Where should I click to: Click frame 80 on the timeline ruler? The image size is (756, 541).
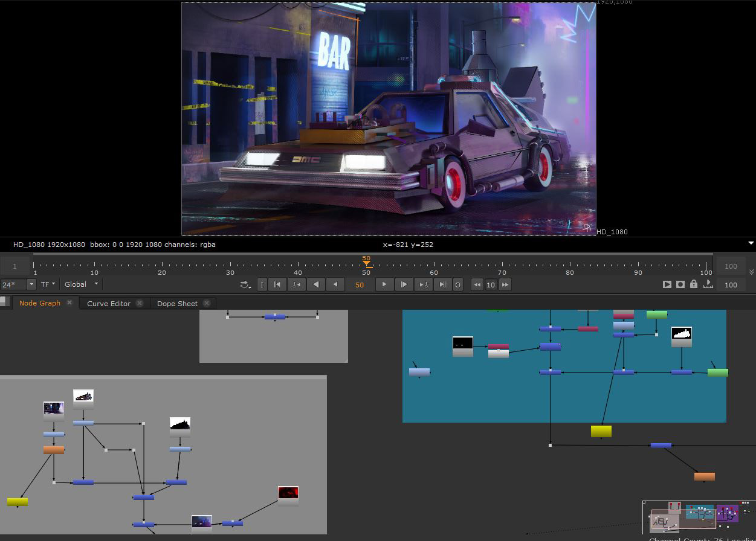[x=570, y=267]
